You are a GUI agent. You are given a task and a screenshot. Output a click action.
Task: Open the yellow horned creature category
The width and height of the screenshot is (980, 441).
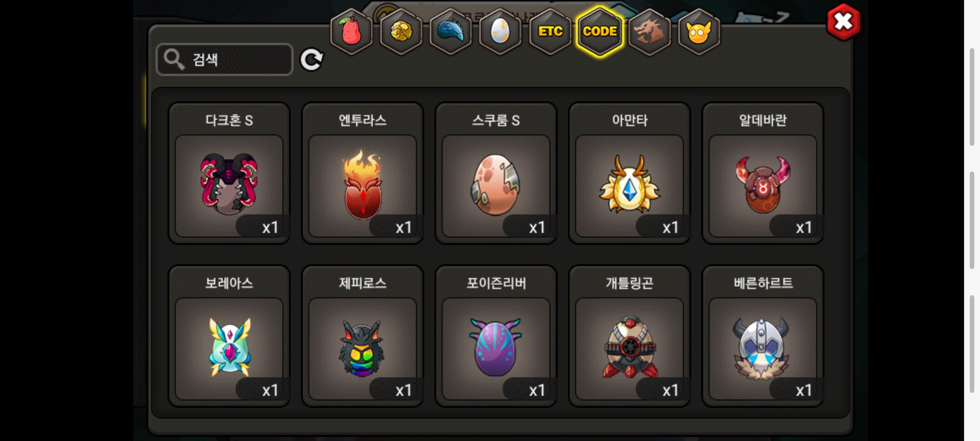click(x=699, y=32)
